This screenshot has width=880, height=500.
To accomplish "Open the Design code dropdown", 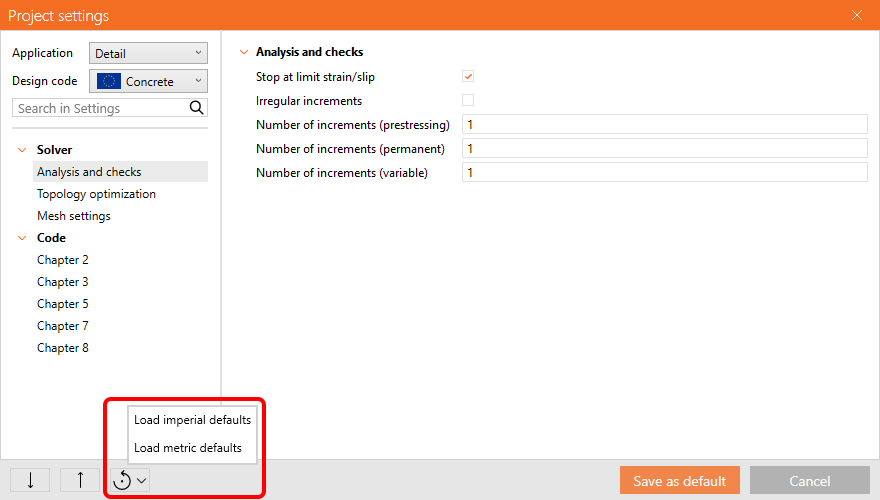I will [x=148, y=81].
